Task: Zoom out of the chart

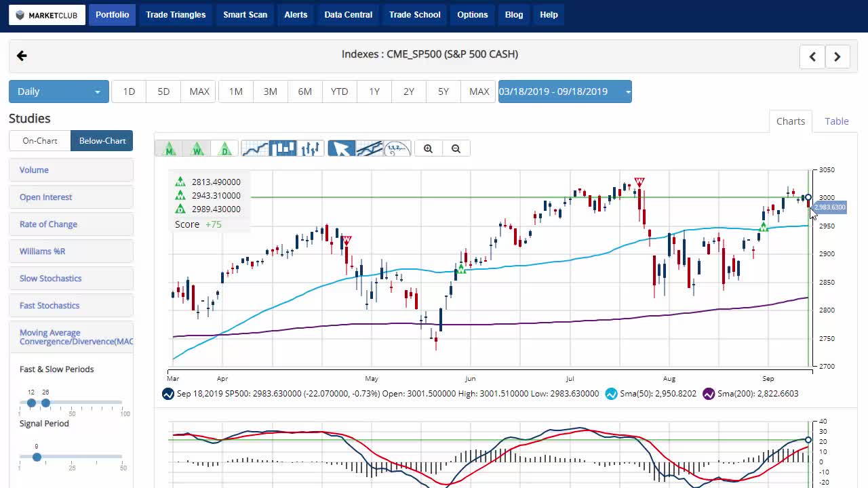Action: pos(456,148)
